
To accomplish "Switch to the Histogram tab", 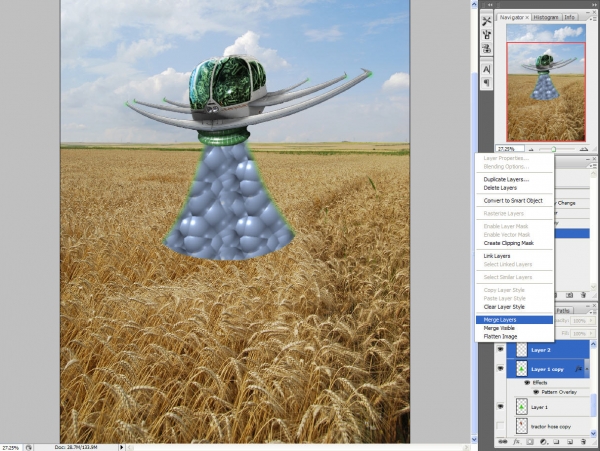I will click(x=546, y=17).
